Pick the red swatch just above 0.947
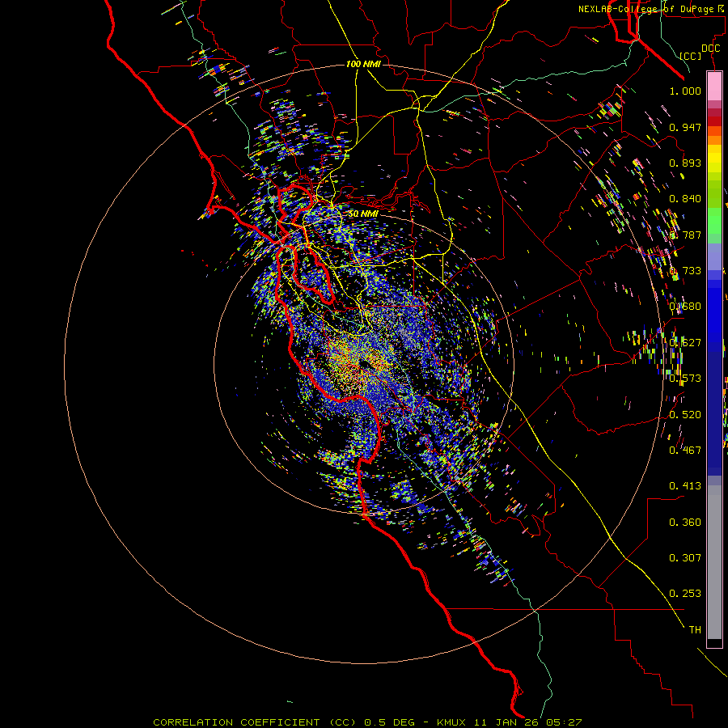728x728 pixels. (714, 121)
